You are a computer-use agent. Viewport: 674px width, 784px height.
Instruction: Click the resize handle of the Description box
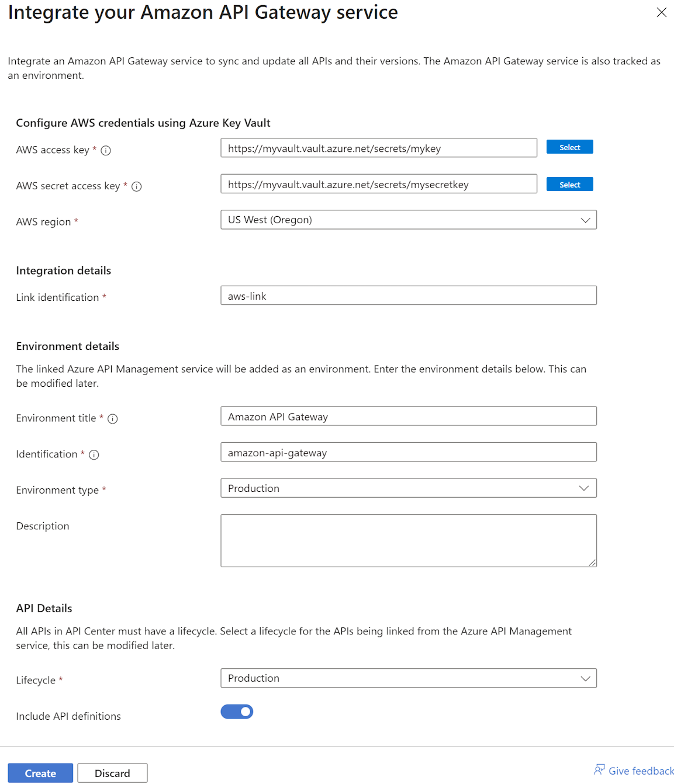pyautogui.click(x=593, y=562)
